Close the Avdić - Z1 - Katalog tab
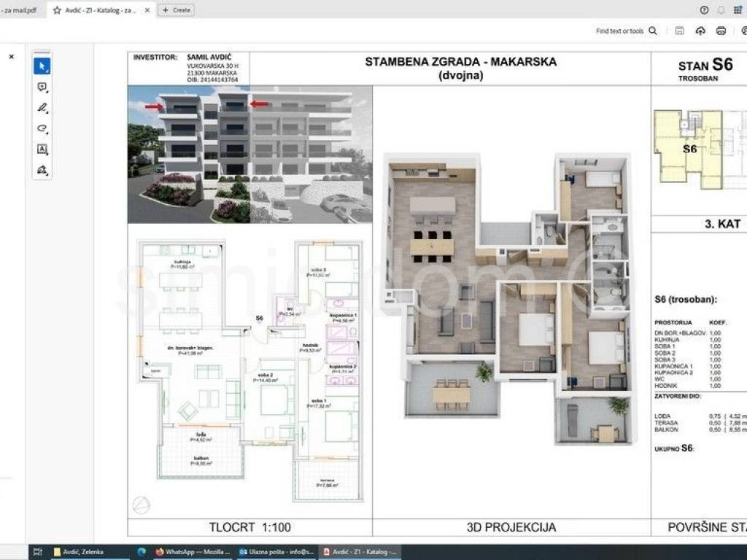Viewport: 747px width, 560px height. click(x=148, y=10)
